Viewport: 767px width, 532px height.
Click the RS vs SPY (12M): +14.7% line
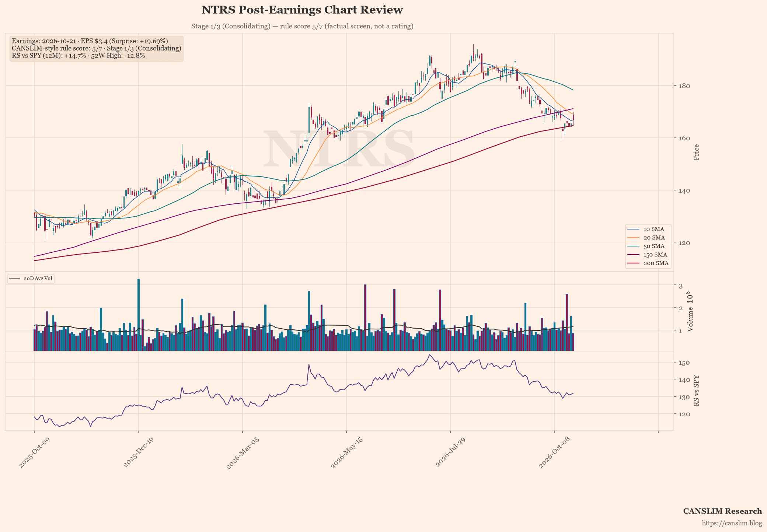point(79,56)
